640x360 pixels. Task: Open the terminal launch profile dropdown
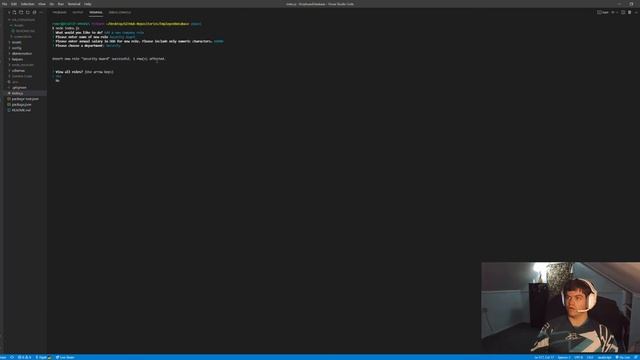[617, 12]
